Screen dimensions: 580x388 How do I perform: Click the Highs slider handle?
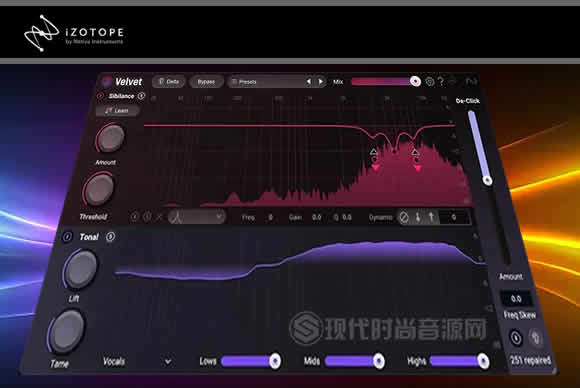(483, 361)
